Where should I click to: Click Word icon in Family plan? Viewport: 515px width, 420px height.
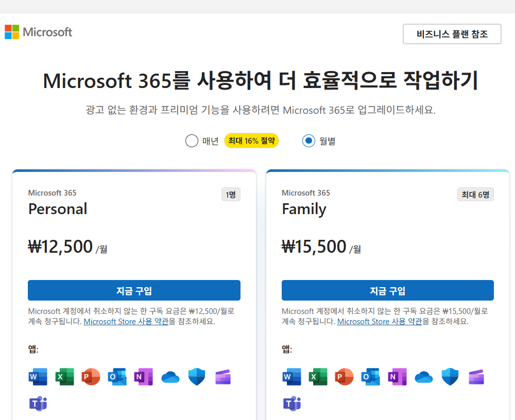291,377
